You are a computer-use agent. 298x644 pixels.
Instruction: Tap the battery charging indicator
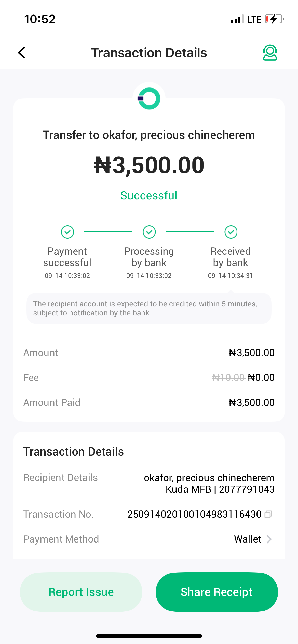274,19
